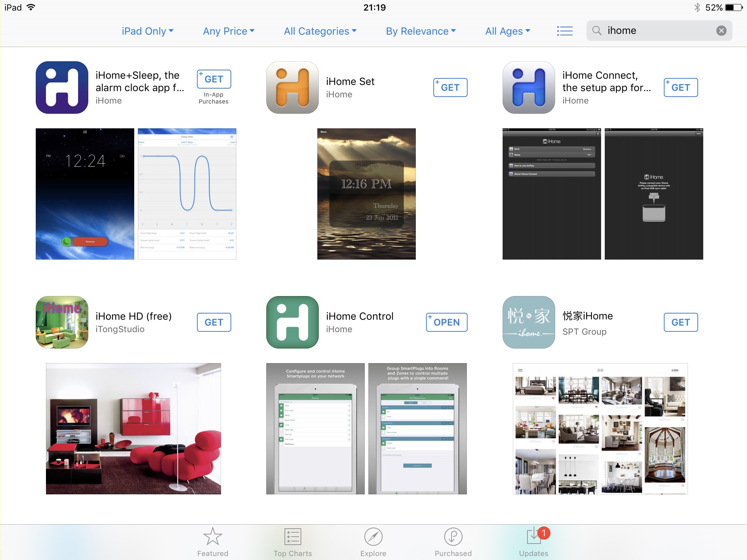Screen dimensions: 747x560
Task: Tap the iHome Control app icon
Action: coord(294,322)
